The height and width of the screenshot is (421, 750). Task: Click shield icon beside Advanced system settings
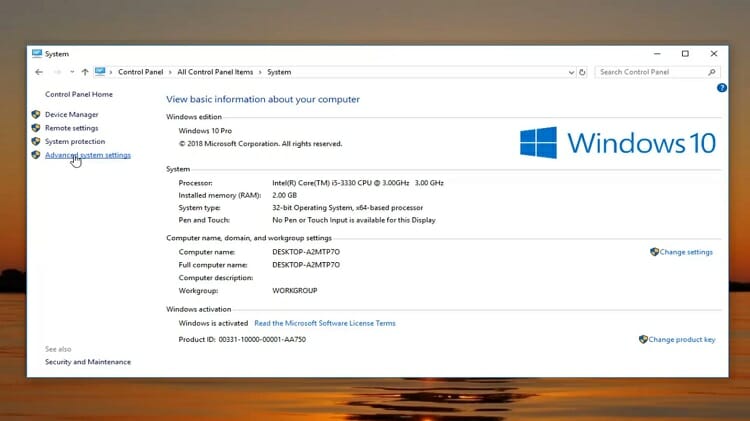(36, 155)
